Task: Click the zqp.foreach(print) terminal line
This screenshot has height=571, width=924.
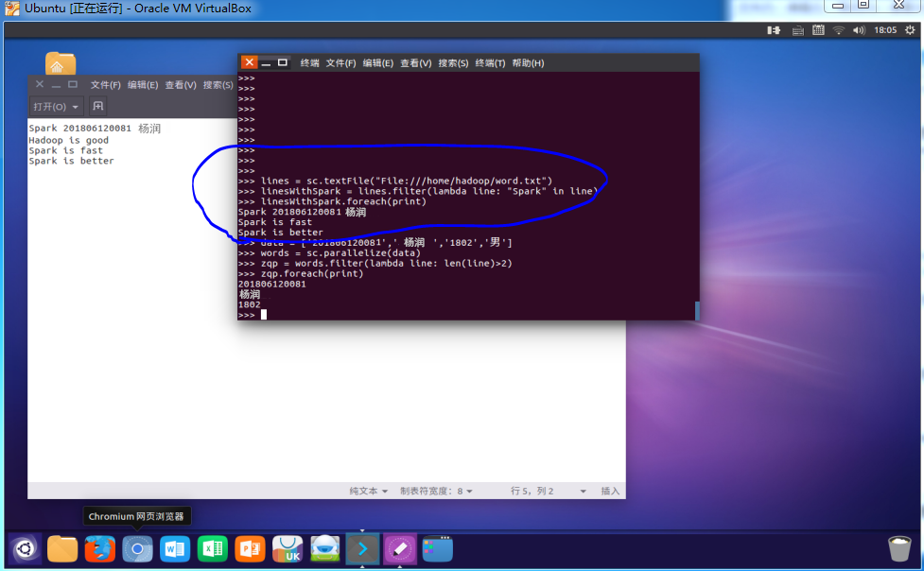Action: click(301, 273)
